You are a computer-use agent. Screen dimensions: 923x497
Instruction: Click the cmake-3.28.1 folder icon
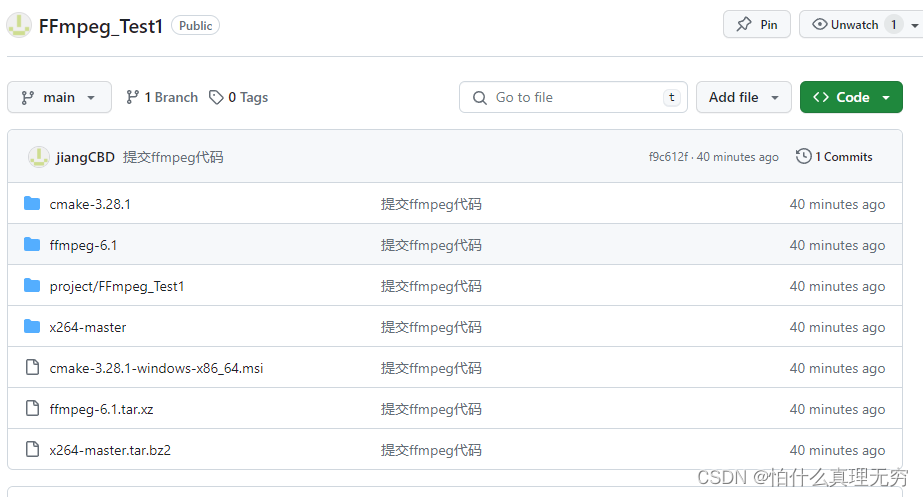point(32,204)
